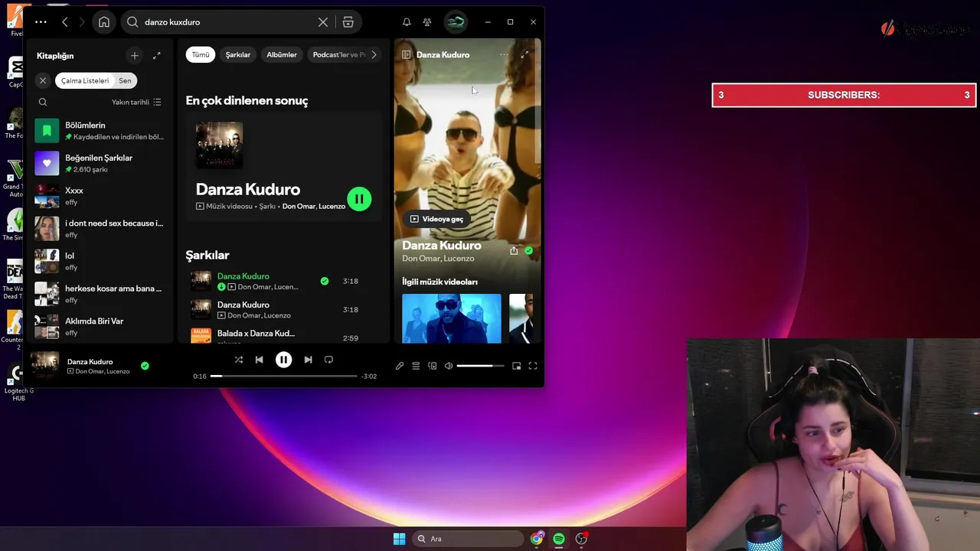Screen dimensions: 980x551
Task: Open the miniplayer
Action: (517, 366)
